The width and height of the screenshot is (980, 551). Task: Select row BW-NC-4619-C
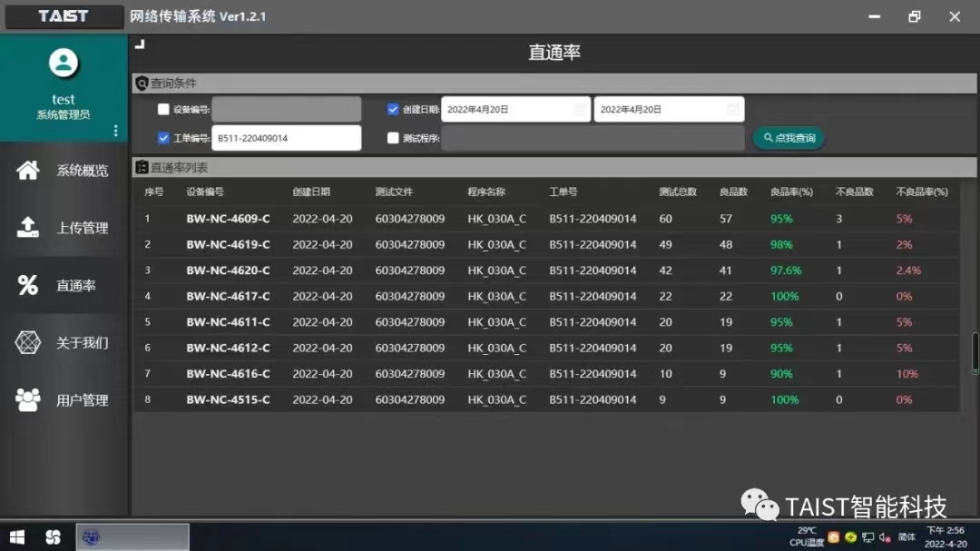(547, 244)
